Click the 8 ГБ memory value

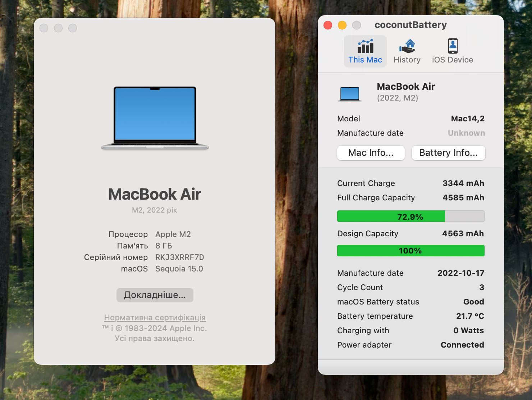pyautogui.click(x=164, y=246)
